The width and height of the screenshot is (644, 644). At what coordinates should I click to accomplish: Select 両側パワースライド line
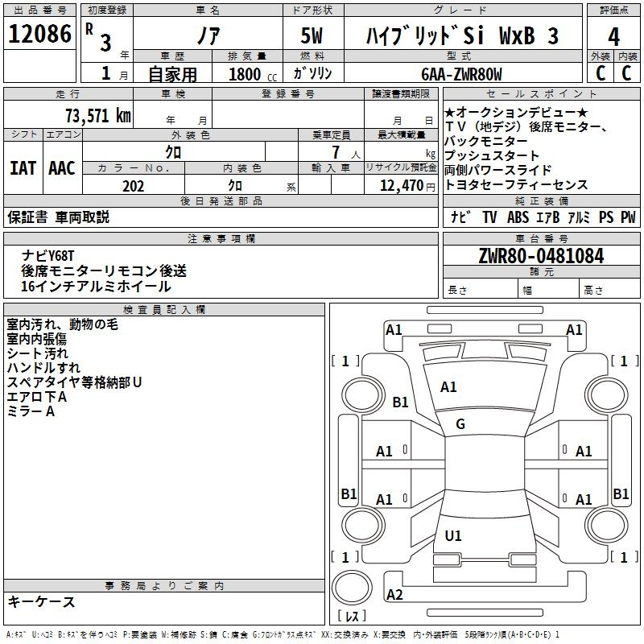(x=497, y=170)
